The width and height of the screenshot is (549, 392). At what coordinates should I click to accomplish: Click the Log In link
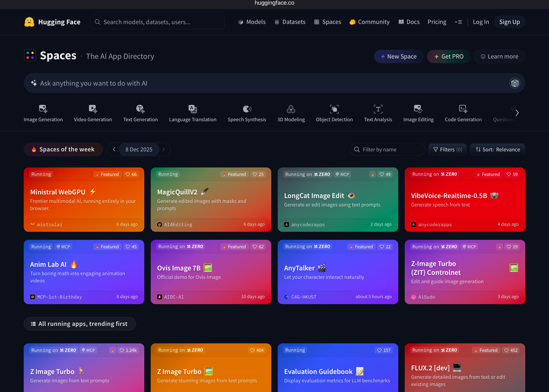481,22
